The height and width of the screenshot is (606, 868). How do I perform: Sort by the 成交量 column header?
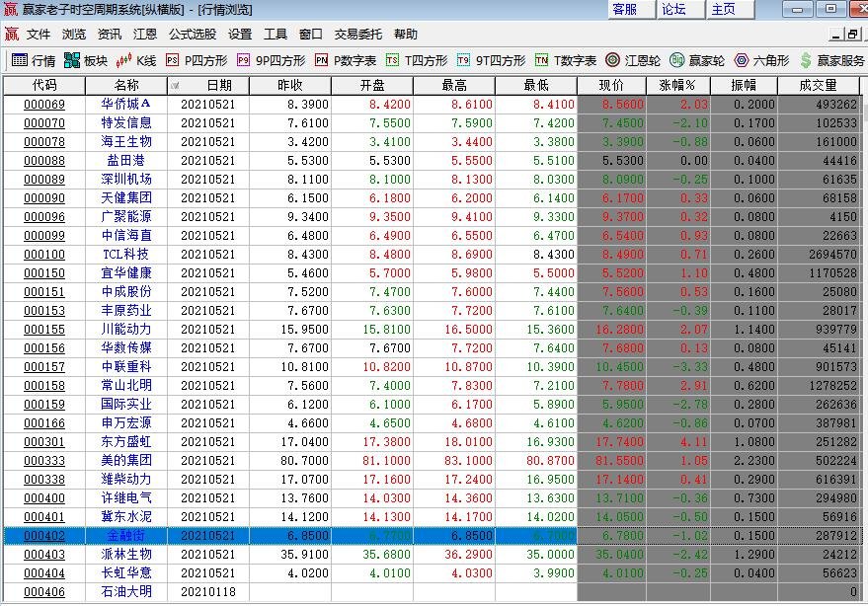819,85
